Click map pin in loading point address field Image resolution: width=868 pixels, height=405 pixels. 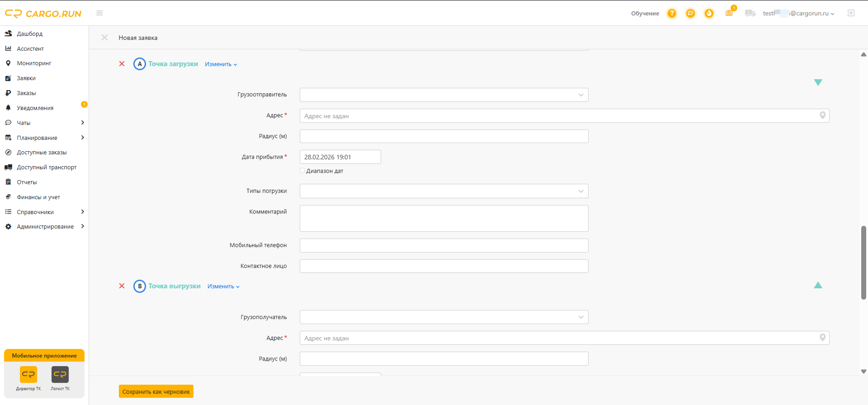[x=823, y=115]
